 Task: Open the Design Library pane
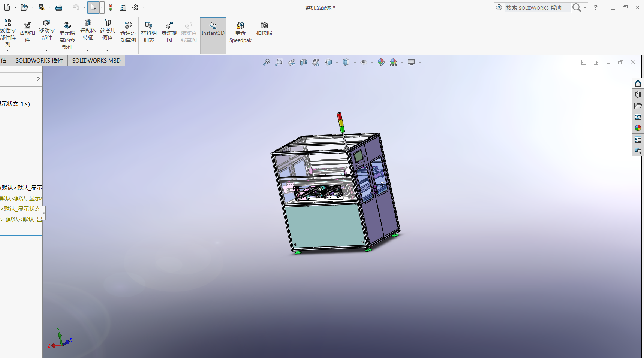(x=638, y=94)
